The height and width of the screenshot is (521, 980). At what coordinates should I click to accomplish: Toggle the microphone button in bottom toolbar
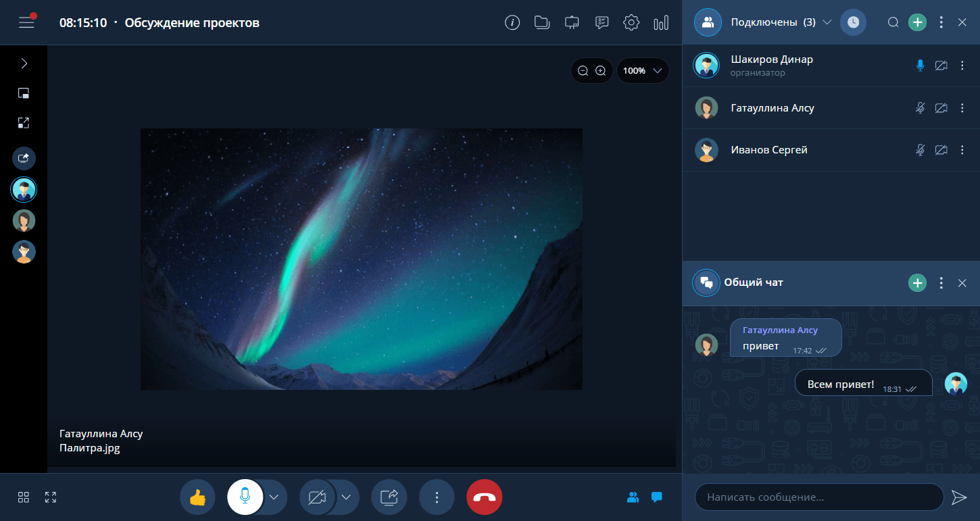245,497
